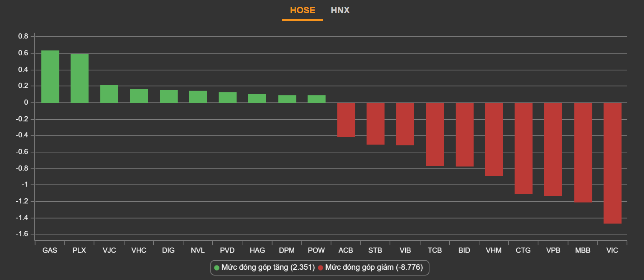
Task: Select the TCB red bar
Action: click(435, 134)
